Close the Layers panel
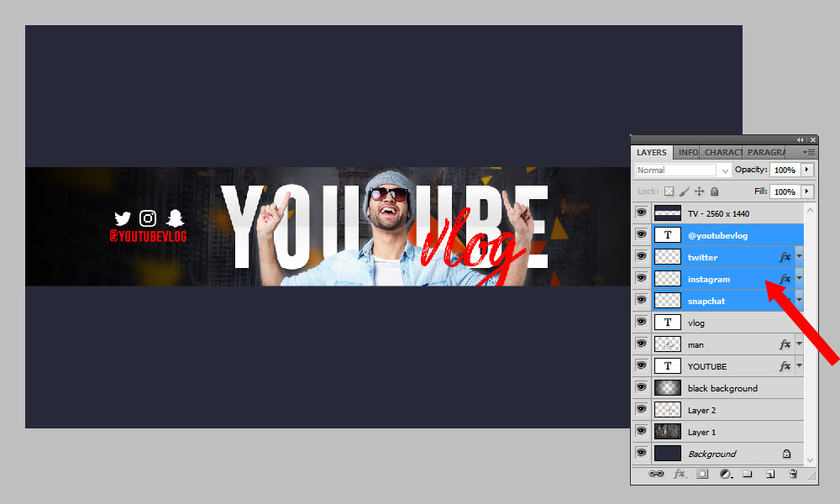 [x=812, y=139]
